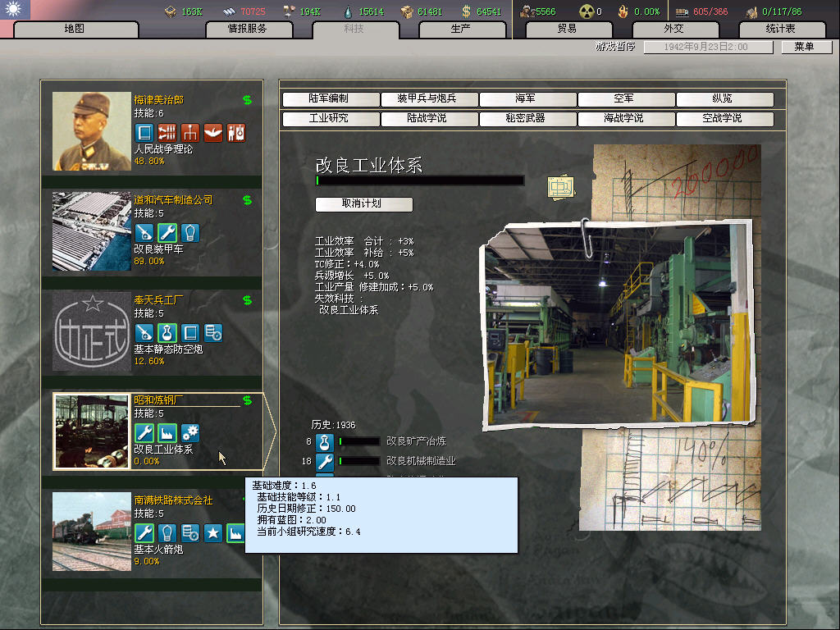Viewport: 840px width, 630px height.
Task: Select the 秘密武器 secret weapons category
Action: (x=527, y=119)
